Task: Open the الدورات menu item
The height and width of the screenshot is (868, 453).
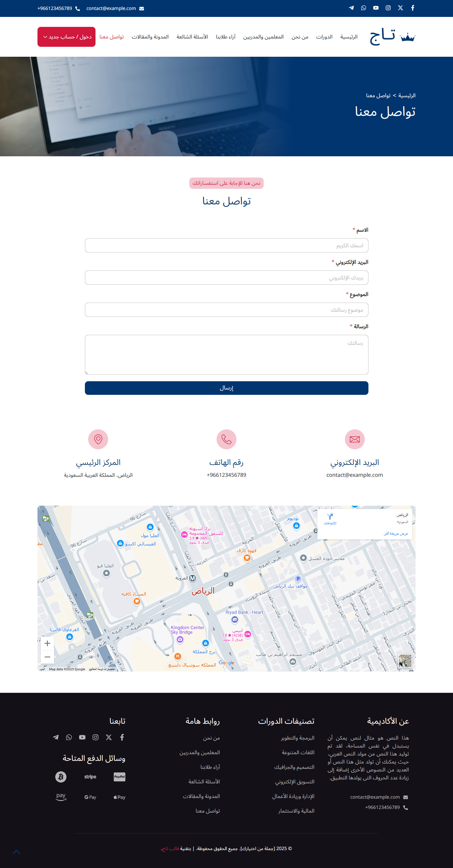Action: coord(324,37)
